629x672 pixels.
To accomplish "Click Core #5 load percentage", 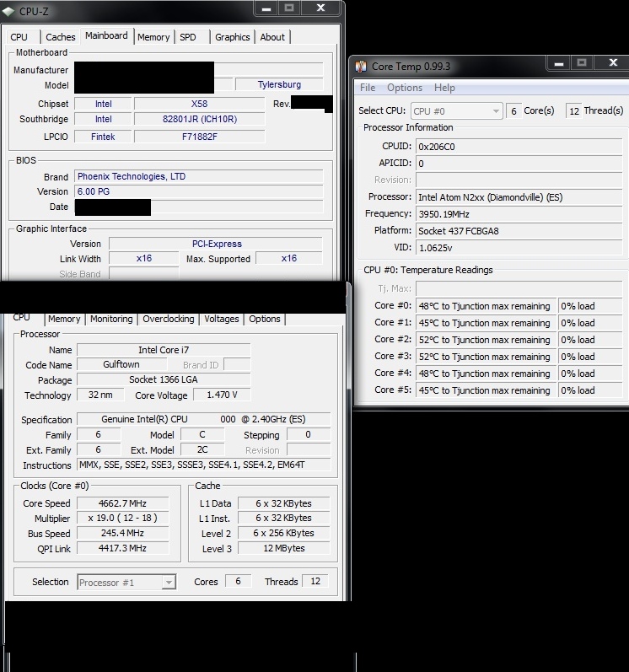I will coord(590,390).
